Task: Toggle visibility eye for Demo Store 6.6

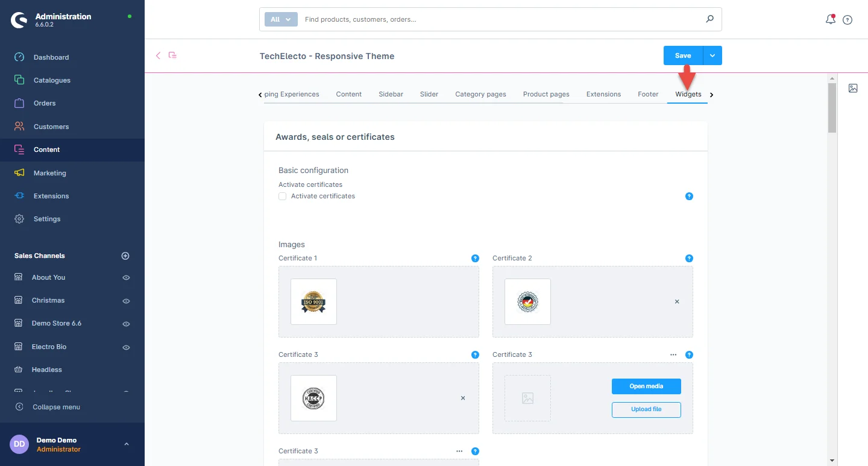Action: click(126, 324)
